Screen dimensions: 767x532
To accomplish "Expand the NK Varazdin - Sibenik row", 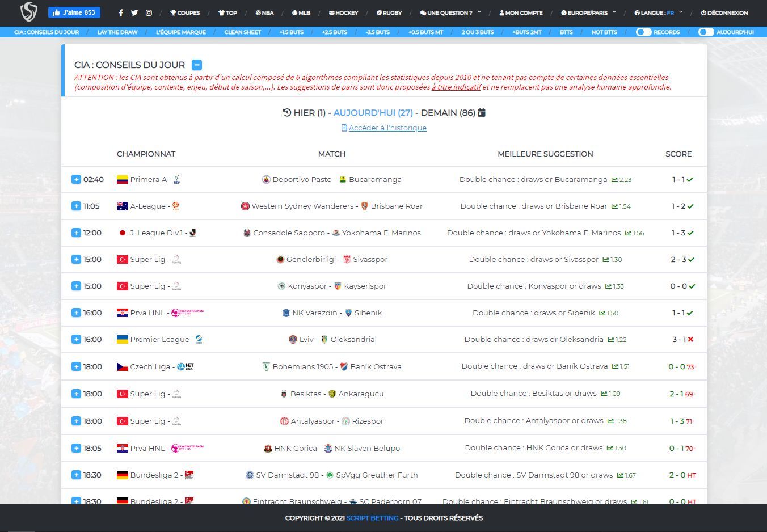I will coord(76,313).
